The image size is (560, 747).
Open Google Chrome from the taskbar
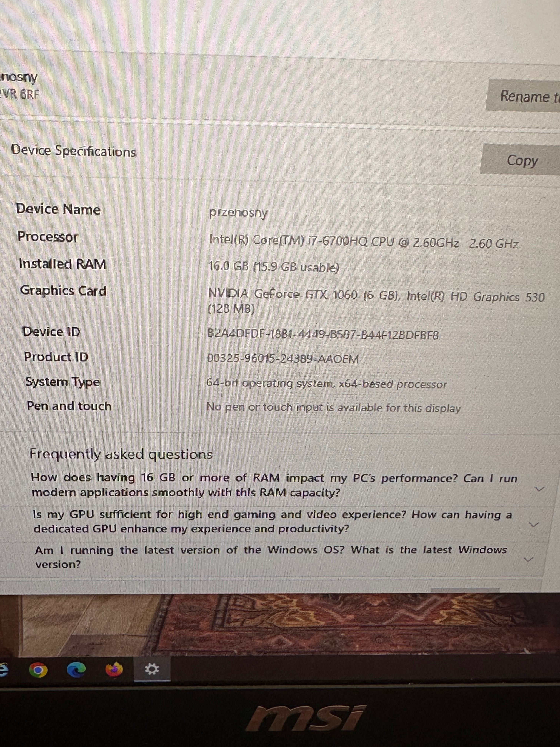pyautogui.click(x=38, y=670)
